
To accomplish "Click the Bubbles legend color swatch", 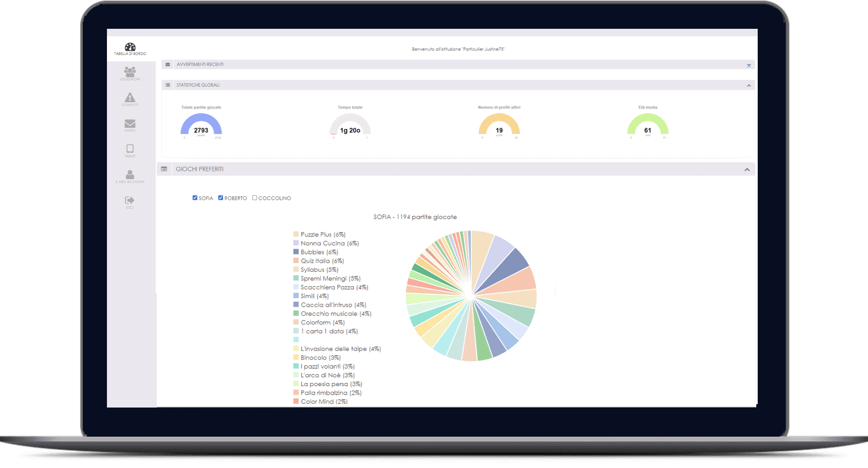I will click(x=296, y=252).
